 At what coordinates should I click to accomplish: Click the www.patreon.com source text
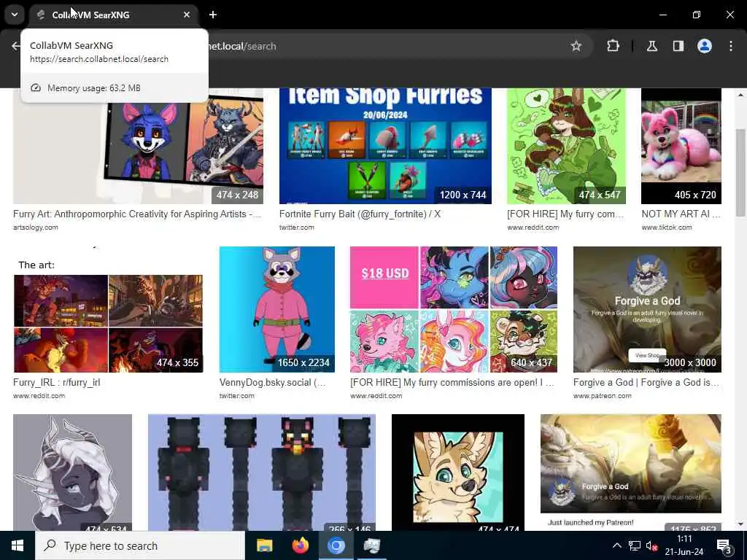tap(602, 396)
